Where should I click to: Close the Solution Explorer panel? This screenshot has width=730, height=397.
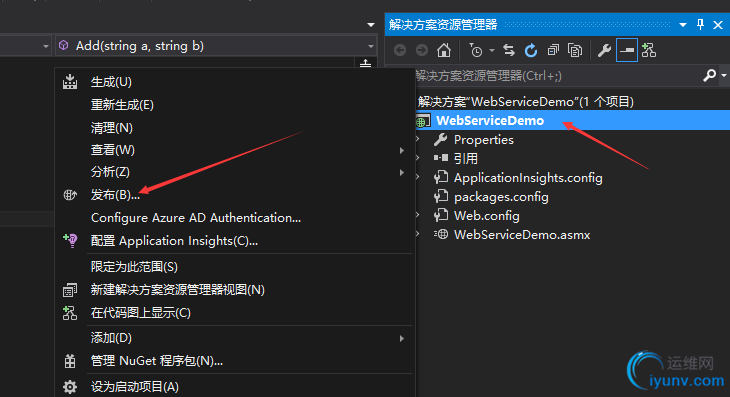(x=718, y=25)
